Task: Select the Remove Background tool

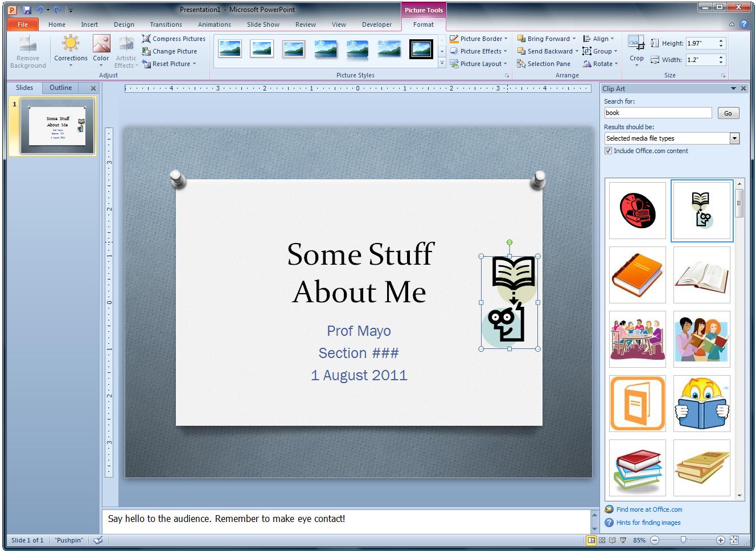Action: pos(27,50)
